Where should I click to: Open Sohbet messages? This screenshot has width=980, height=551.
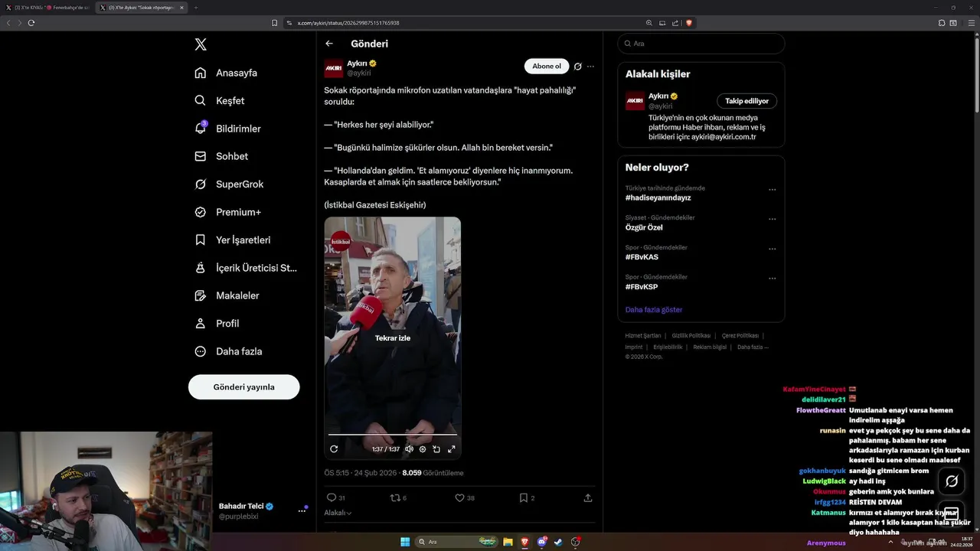[221, 156]
